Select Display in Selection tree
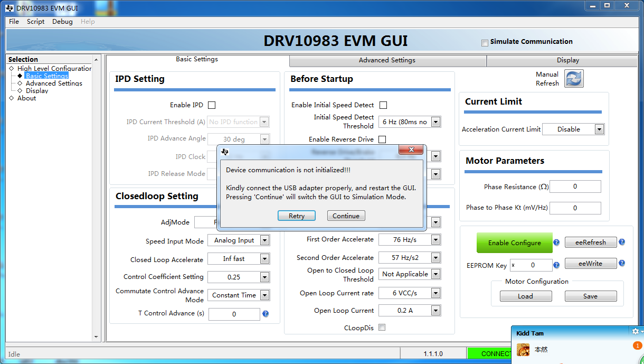Screen dimensions: 644x364 click(37, 91)
